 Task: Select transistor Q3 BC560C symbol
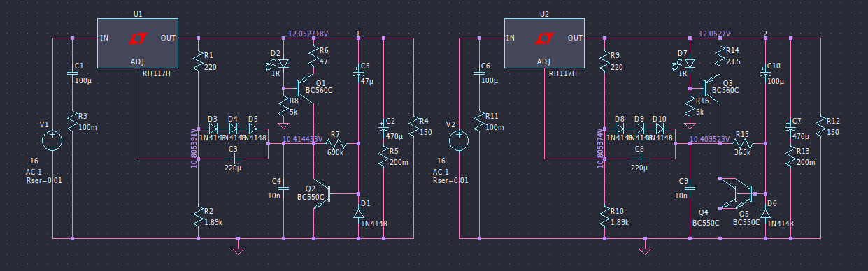[712, 89]
